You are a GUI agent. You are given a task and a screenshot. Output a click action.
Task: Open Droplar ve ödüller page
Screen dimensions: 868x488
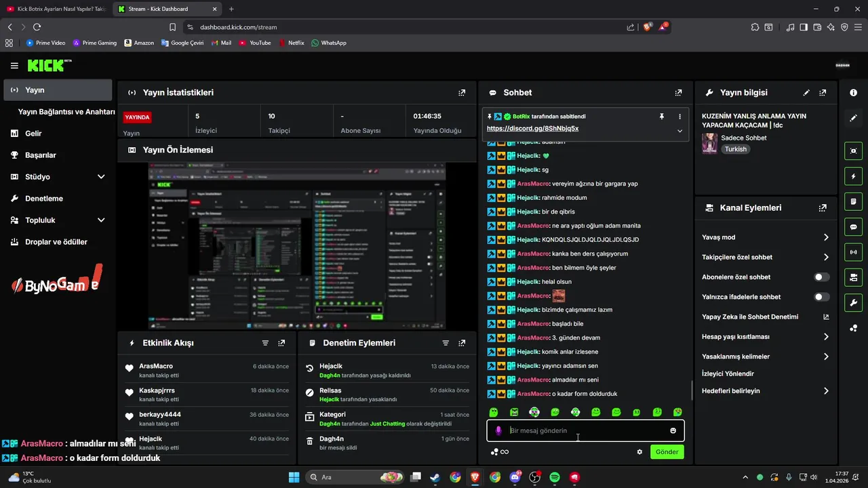(58, 242)
